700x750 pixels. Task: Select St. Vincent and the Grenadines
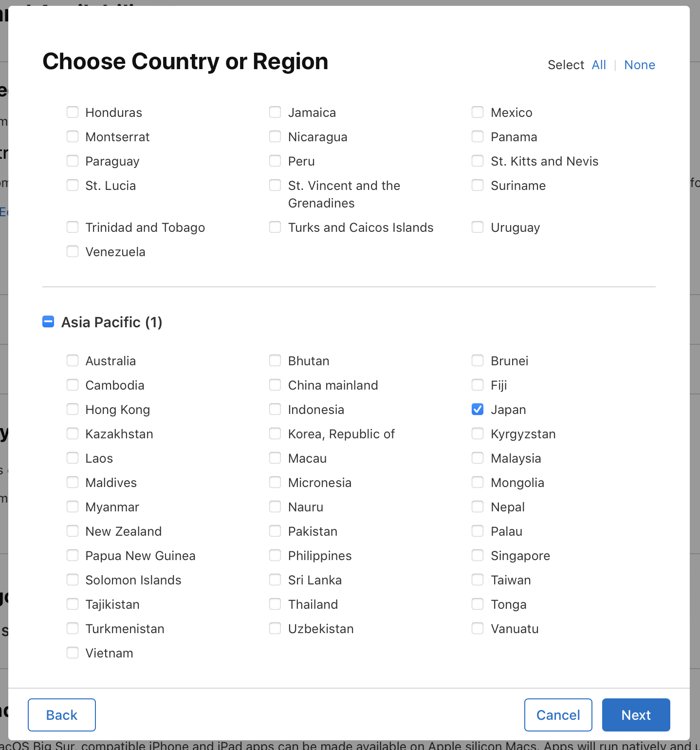pyautogui.click(x=275, y=185)
